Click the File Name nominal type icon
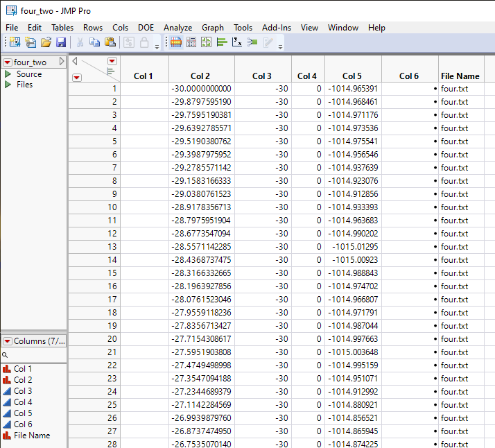The height and width of the screenshot is (448, 495). pos(7,436)
